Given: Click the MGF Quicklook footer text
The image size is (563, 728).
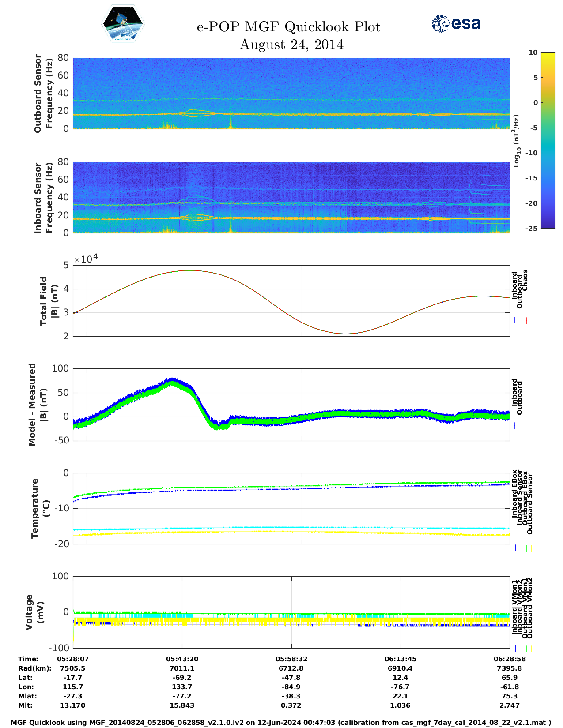Looking at the screenshot, I should tap(281, 723).
